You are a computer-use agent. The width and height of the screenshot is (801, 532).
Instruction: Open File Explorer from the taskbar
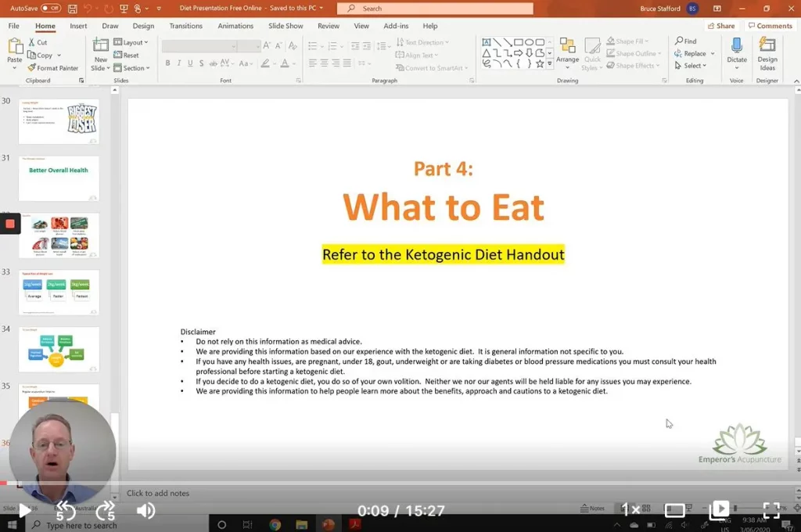pos(301,524)
